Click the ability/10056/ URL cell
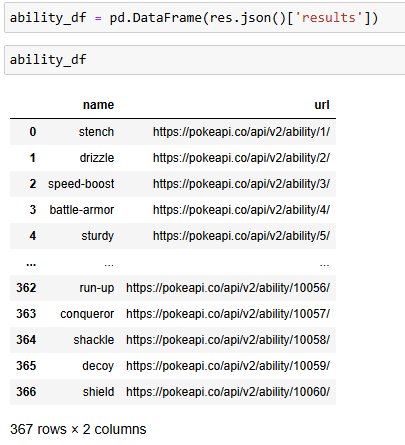Screen dimensions: 405x445 pos(228,288)
